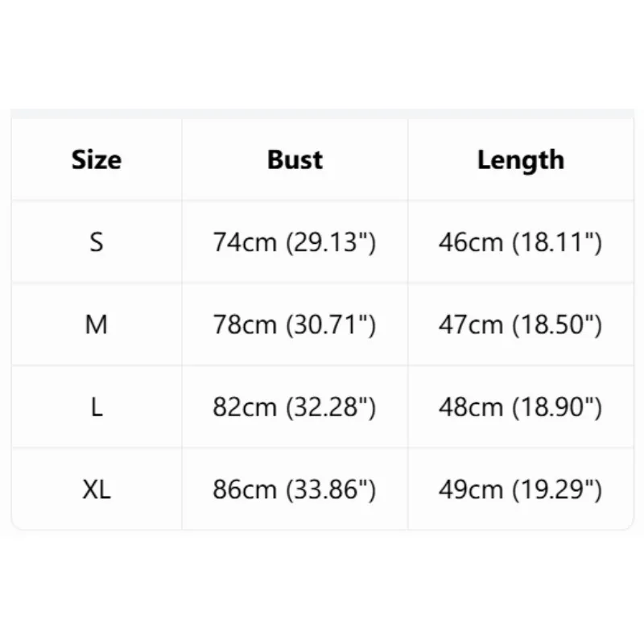Click the 47cm (18.50") length value

(520, 325)
